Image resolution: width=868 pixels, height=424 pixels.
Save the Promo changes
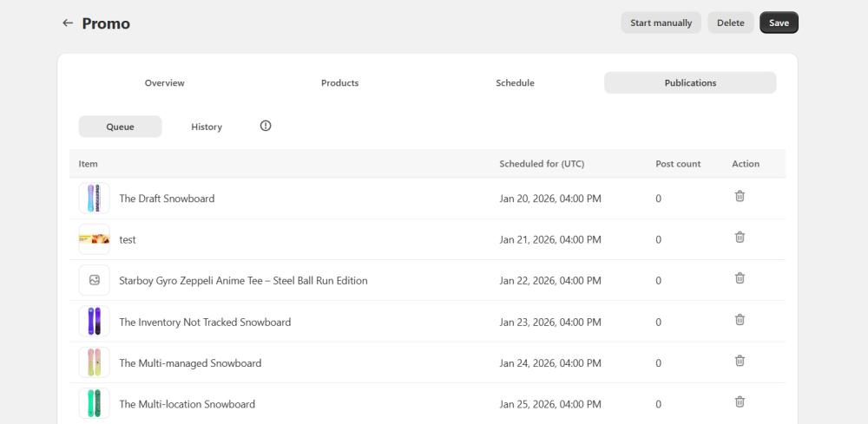[779, 23]
